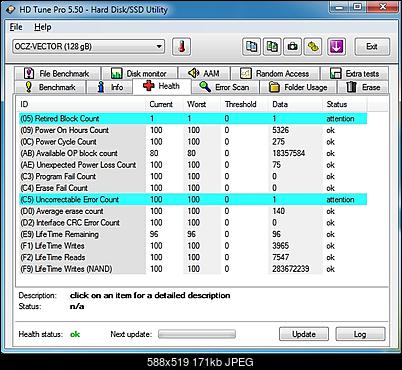This screenshot has height=370, width=402.
Task: Open the Extra tests tab
Action: coord(354,73)
